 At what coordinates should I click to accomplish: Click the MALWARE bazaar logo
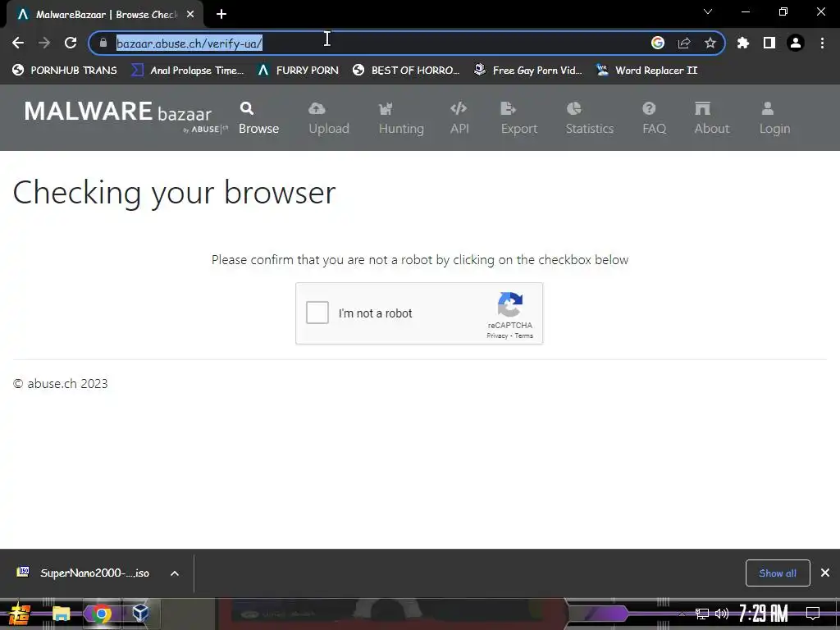tap(126, 115)
